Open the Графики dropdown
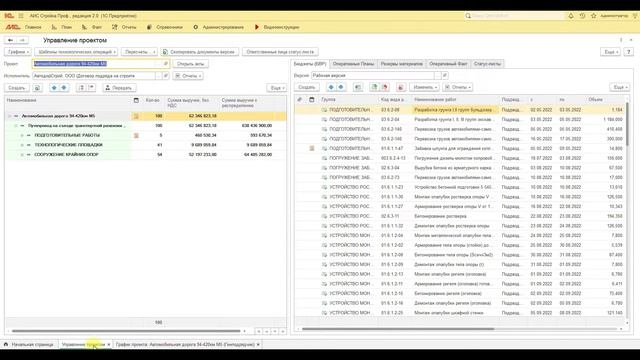 [18, 52]
